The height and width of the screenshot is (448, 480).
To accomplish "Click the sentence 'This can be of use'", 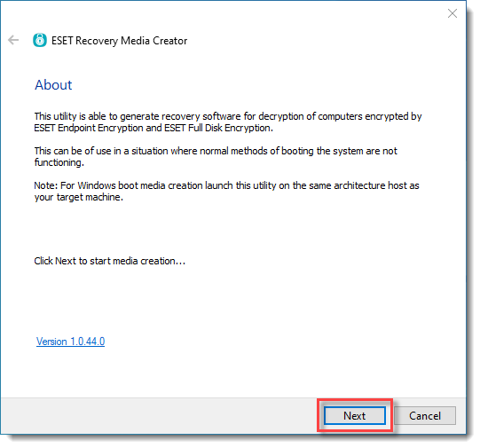I will pos(216,157).
